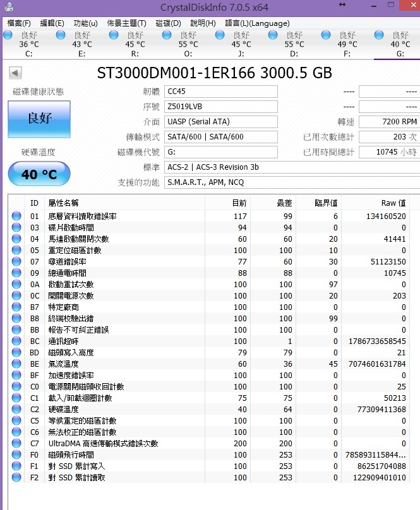
Task: Select disk G: status orb at 40 °C
Action: coord(379,35)
